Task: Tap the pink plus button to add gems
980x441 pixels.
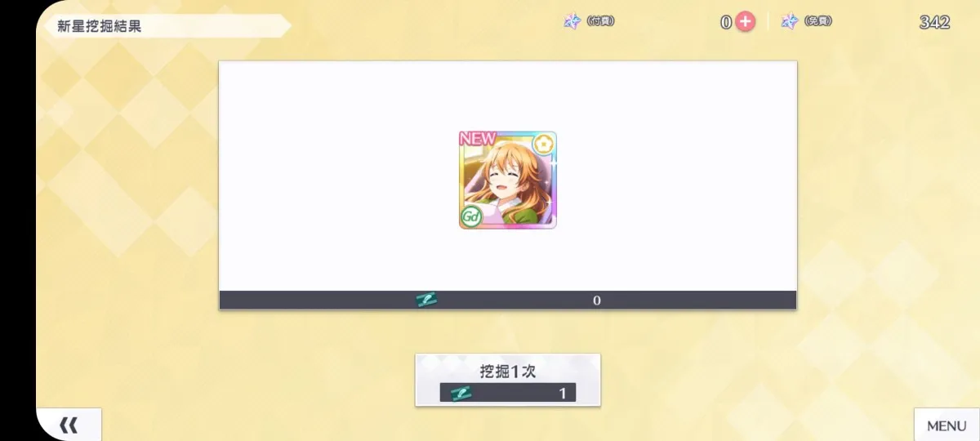Action: pyautogui.click(x=745, y=22)
